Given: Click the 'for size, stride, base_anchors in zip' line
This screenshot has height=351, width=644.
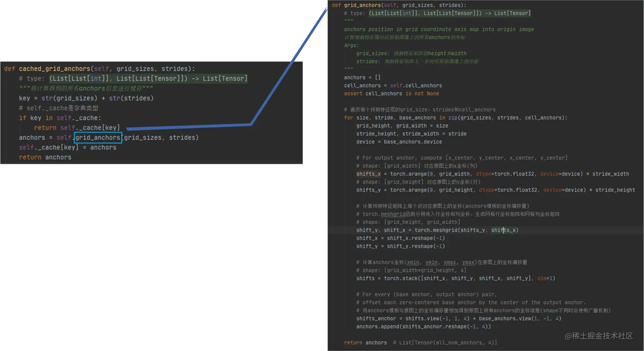Looking at the screenshot, I should pyautogui.click(x=456, y=118).
